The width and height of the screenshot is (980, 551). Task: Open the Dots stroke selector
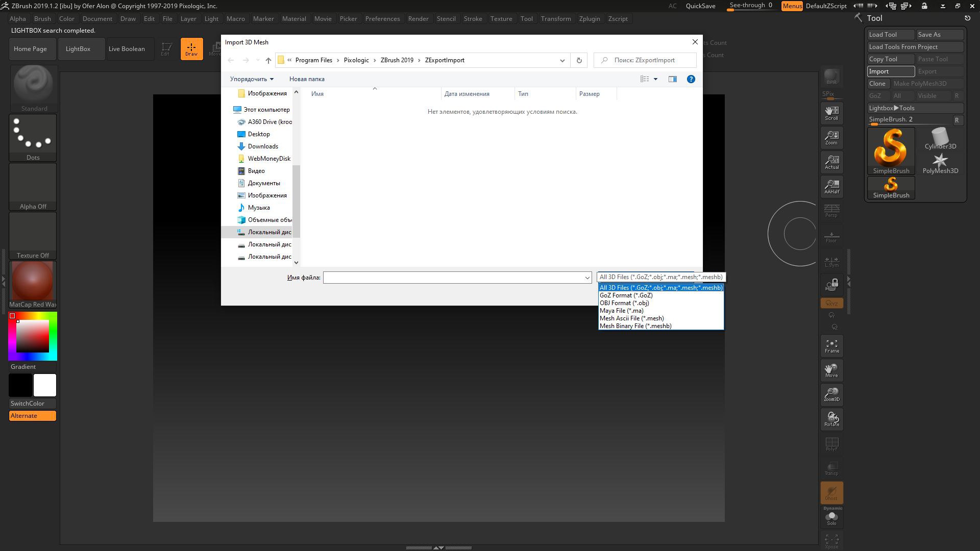pyautogui.click(x=33, y=137)
